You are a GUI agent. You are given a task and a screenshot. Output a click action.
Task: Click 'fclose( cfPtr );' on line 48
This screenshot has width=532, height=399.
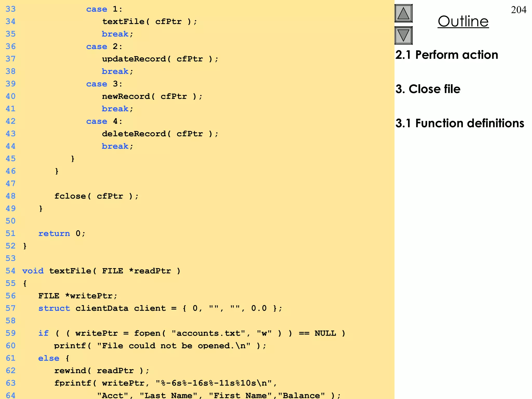(x=96, y=196)
